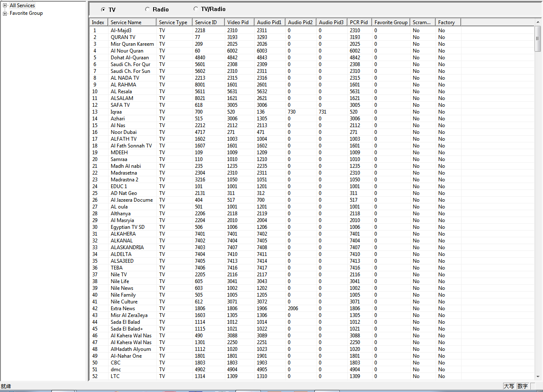Select the Egyptian TV SD row
Screen dimensions: 543x392
point(275,227)
